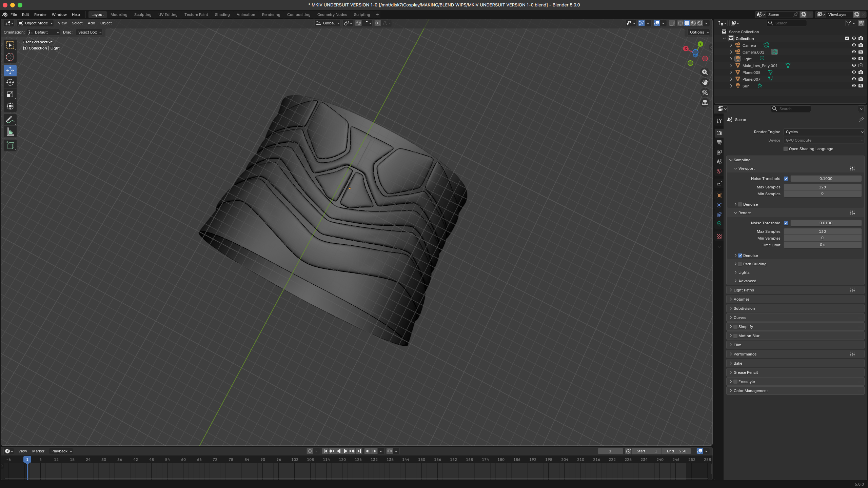Enable the Denoise checkbox under Render sampling
The width and height of the screenshot is (868, 488).
741,255
